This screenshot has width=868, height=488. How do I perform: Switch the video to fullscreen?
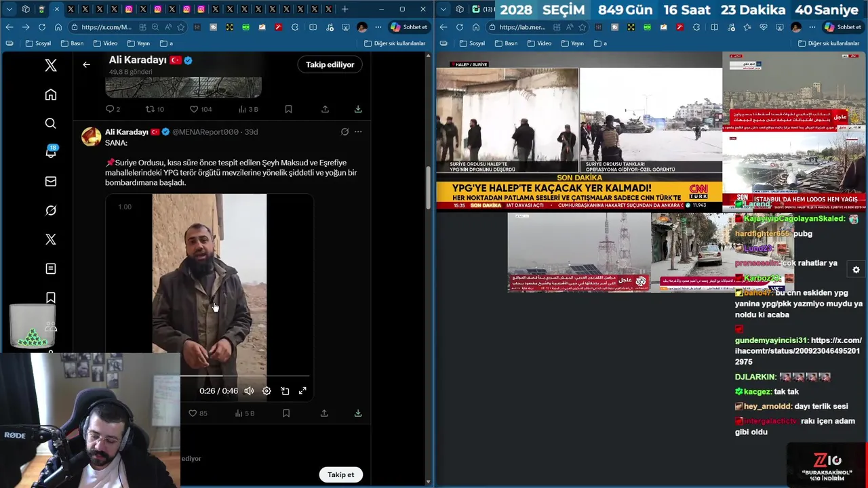point(302,391)
